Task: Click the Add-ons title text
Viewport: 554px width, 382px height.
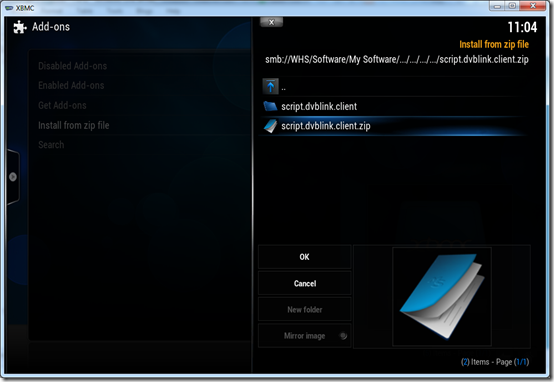Action: point(51,27)
